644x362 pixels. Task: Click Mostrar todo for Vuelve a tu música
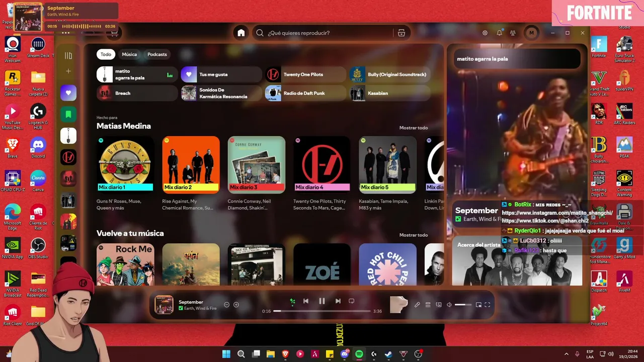(x=414, y=235)
